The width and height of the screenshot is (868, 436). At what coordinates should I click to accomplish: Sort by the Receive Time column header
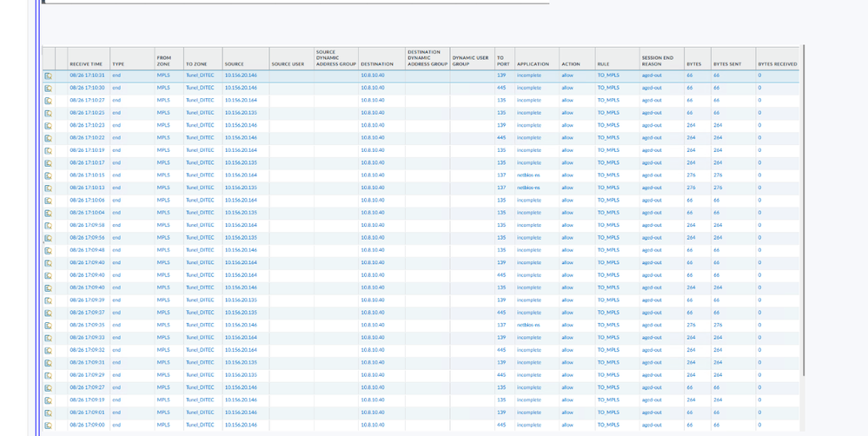(x=86, y=63)
